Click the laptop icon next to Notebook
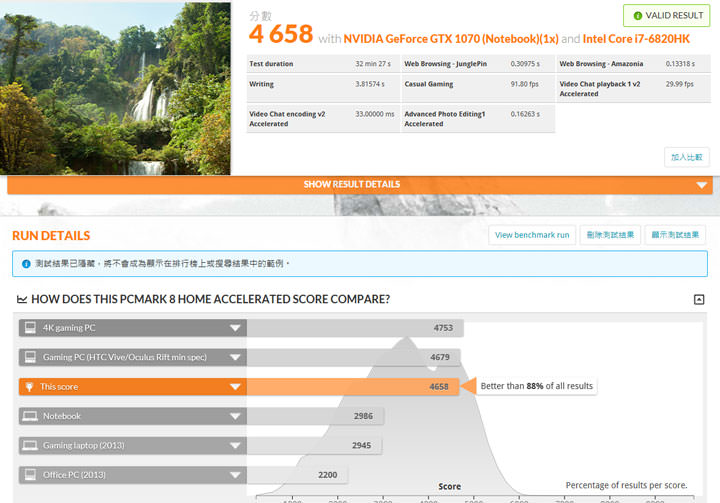Image resolution: width=720 pixels, height=503 pixels. pyautogui.click(x=29, y=416)
